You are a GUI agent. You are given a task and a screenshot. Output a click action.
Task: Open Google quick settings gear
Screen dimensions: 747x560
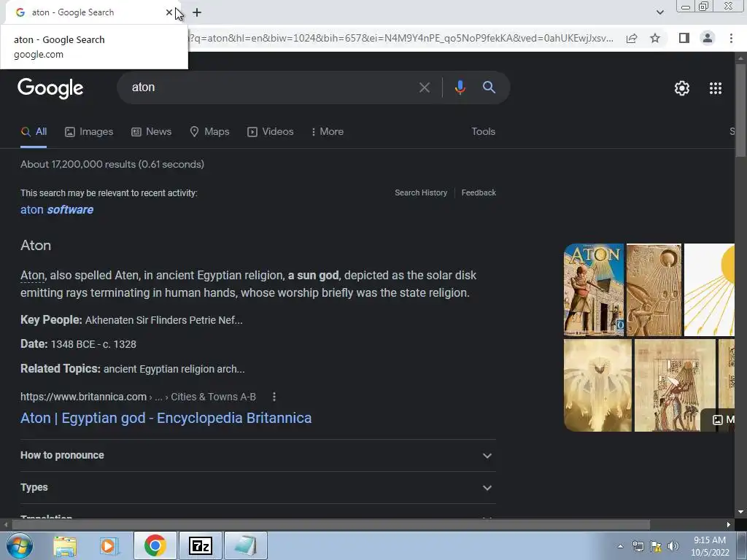[x=682, y=88]
